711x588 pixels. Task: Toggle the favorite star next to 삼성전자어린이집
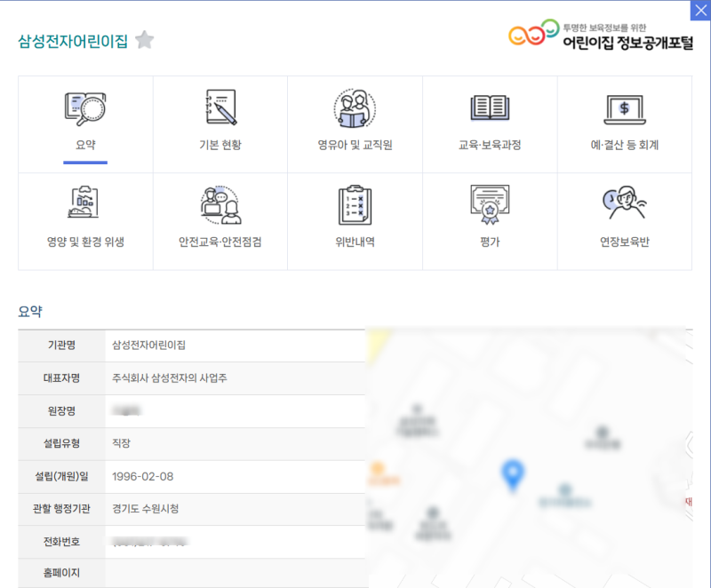coord(145,40)
